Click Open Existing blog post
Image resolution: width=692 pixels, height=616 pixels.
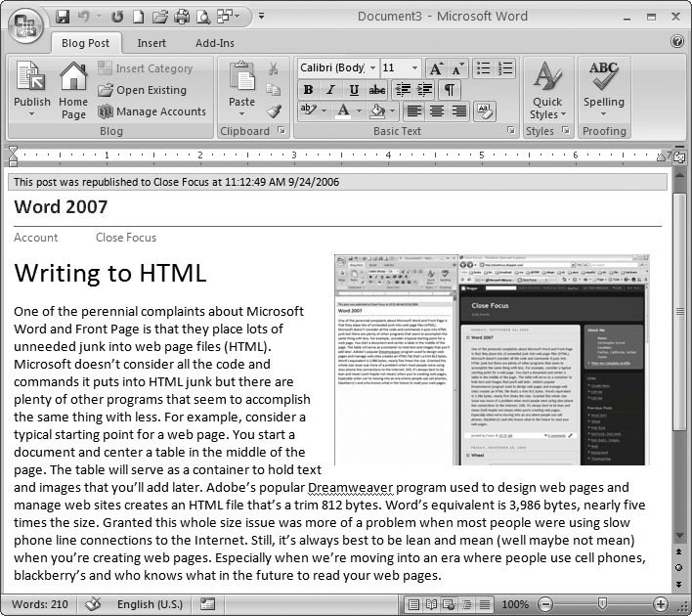click(x=142, y=90)
